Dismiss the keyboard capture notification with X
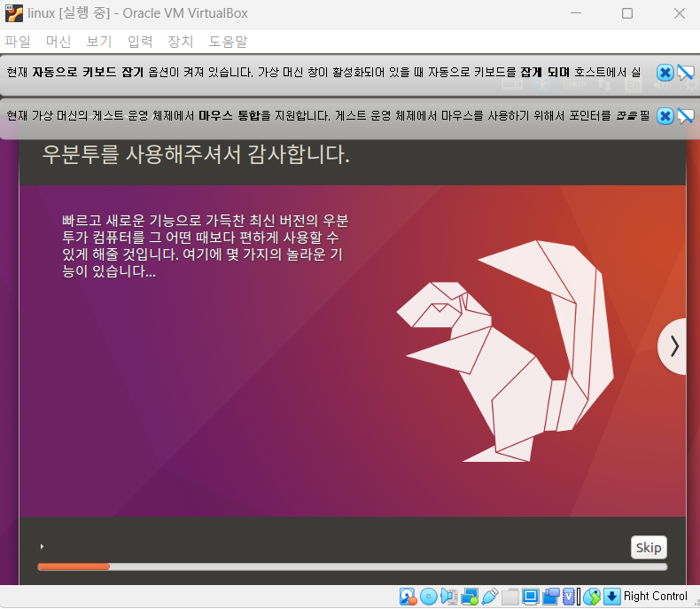The width and height of the screenshot is (700, 609). (665, 73)
